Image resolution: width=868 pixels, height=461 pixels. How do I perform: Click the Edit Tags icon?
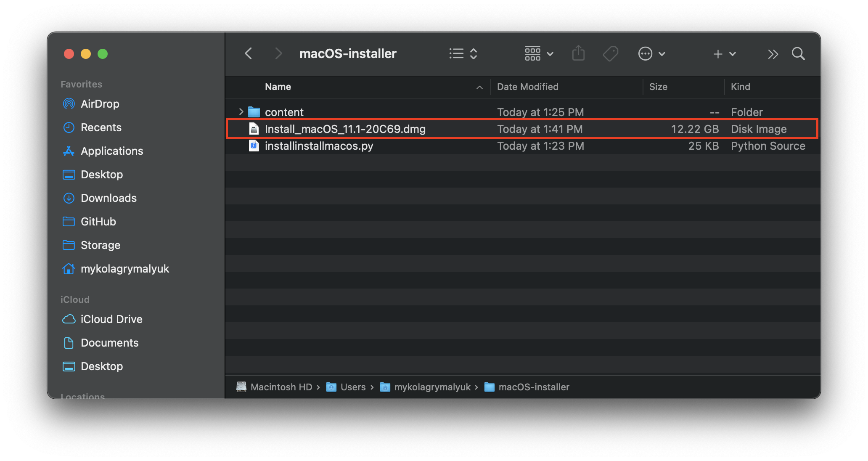(610, 53)
